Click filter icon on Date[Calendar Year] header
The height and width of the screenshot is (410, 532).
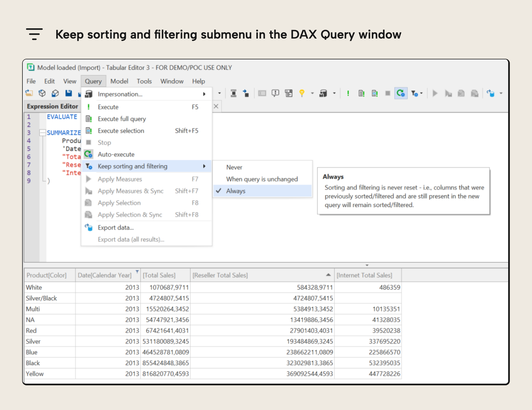pos(137,272)
